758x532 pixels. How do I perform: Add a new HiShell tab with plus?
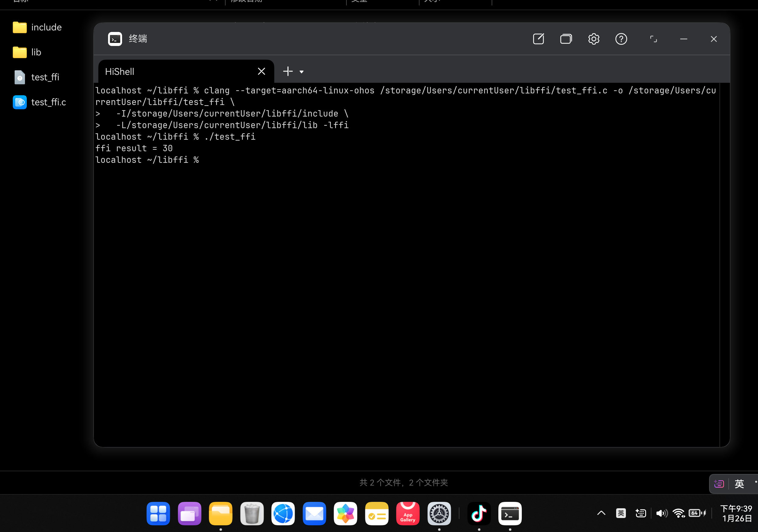click(x=288, y=71)
